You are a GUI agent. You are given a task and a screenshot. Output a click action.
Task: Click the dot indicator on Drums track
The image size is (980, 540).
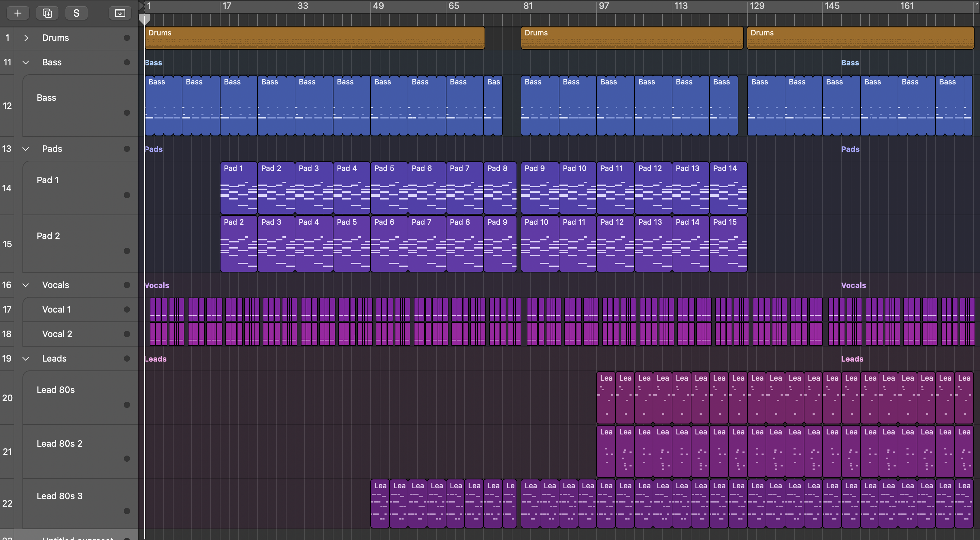127,38
